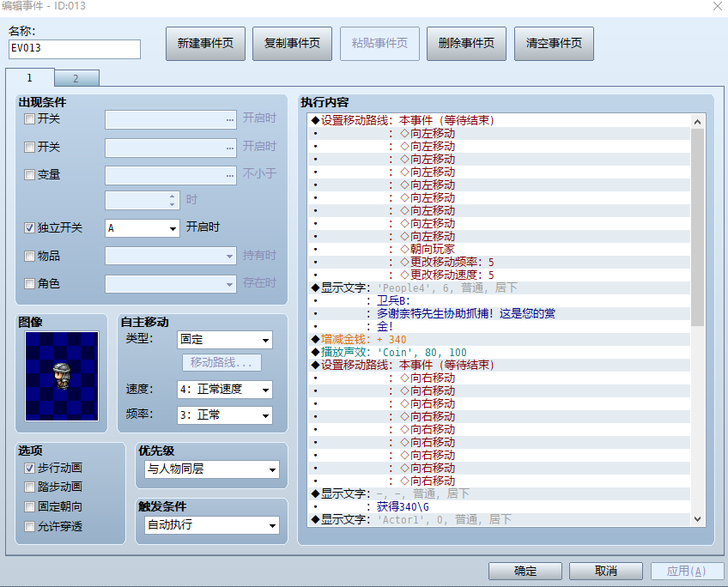Click the scroll down arrow in 执行内容
This screenshot has height=587, width=728.
[x=697, y=519]
